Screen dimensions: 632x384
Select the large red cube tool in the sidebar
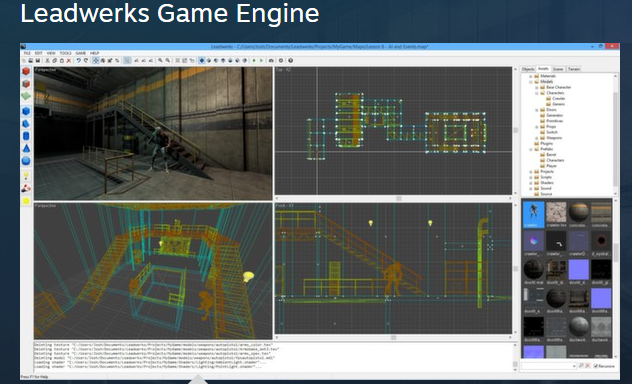pyautogui.click(x=26, y=71)
